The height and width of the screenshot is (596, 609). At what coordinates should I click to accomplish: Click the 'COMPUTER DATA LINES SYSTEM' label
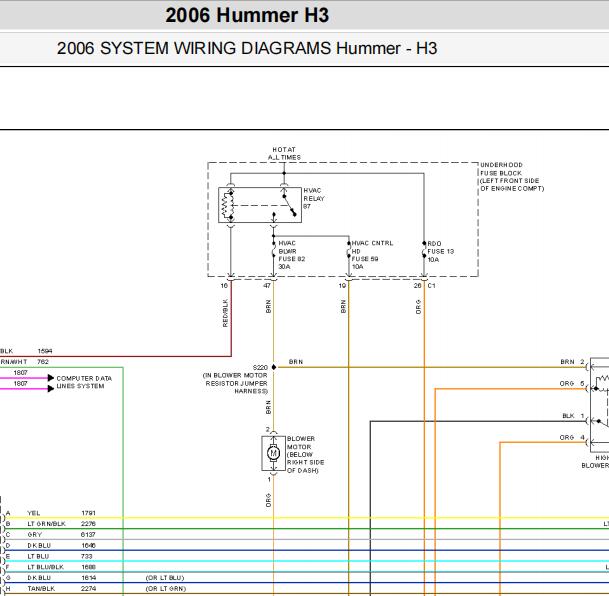(84, 382)
